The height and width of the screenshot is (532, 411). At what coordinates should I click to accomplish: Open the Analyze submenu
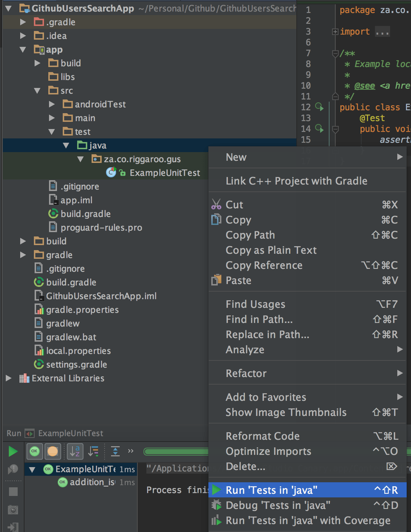point(245,349)
